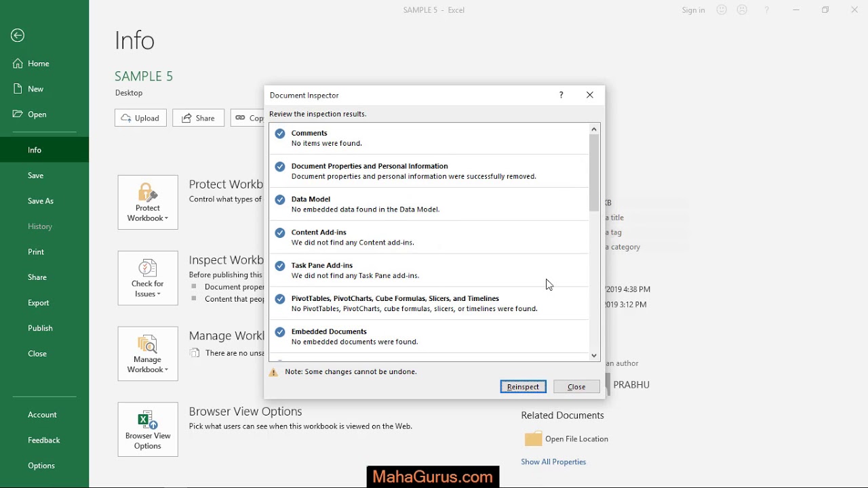
Task: Click 'Note: Some changes cannot be undone.'
Action: click(x=351, y=371)
